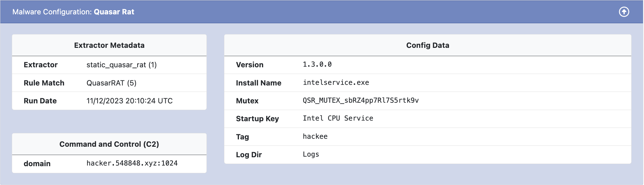Image resolution: width=644 pixels, height=185 pixels.
Task: Click the version value 1.3.0.0
Action: (317, 64)
